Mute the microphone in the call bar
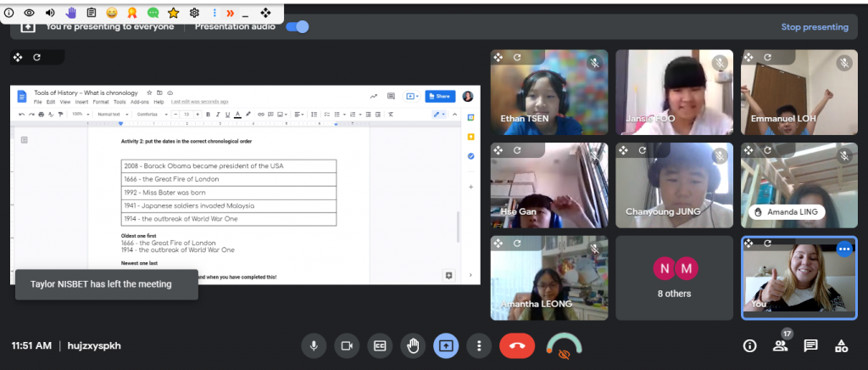The image size is (868, 370). click(x=314, y=345)
